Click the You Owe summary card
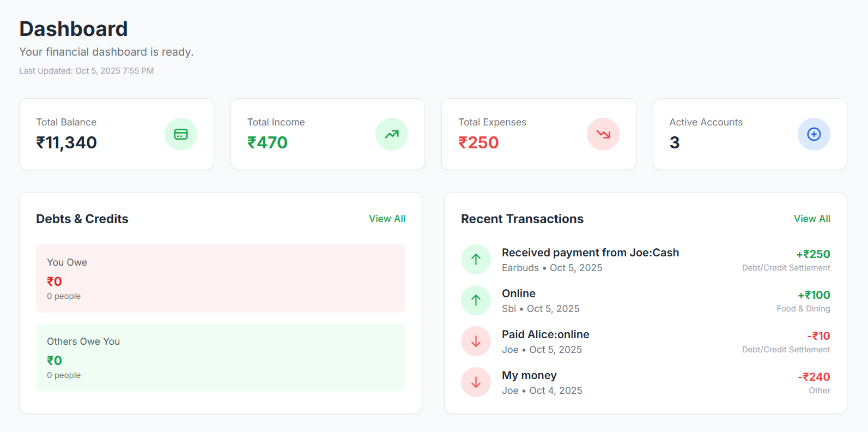 point(220,278)
